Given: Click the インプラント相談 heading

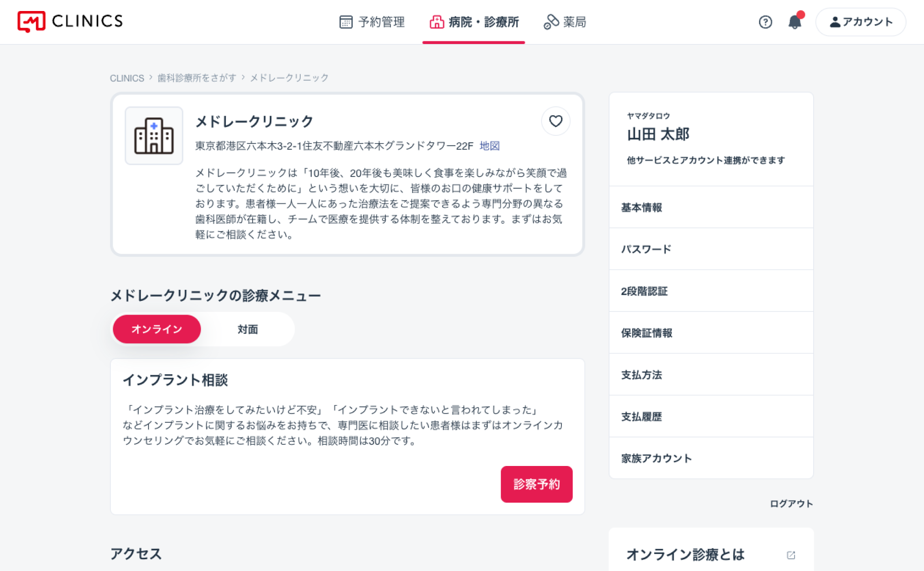Looking at the screenshot, I should [175, 380].
